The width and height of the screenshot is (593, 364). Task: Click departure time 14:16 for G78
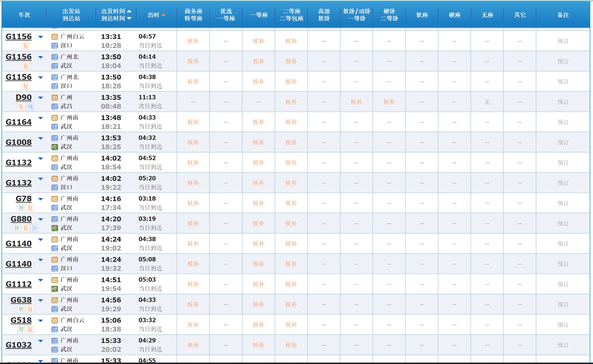[111, 199]
